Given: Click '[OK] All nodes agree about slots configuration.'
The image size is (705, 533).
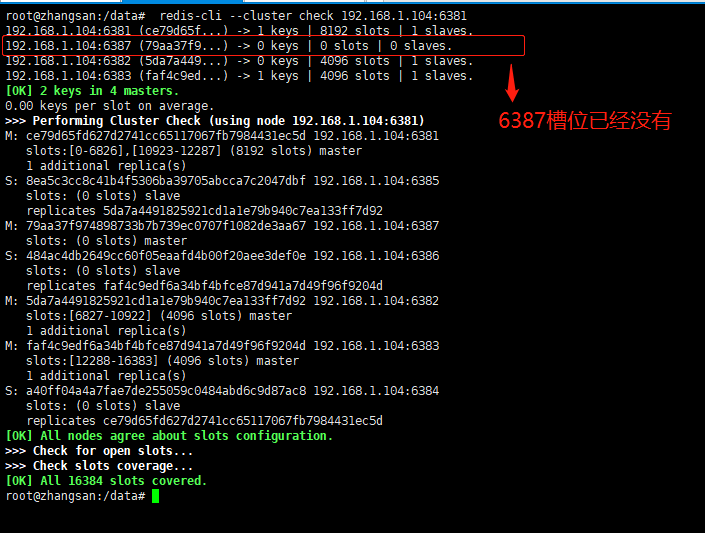Looking at the screenshot, I should (x=169, y=436).
